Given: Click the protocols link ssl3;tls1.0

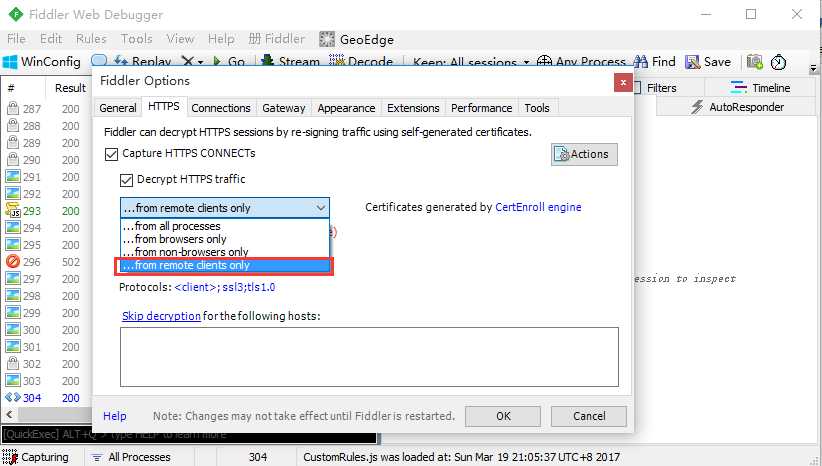Looking at the screenshot, I should click(224, 287).
